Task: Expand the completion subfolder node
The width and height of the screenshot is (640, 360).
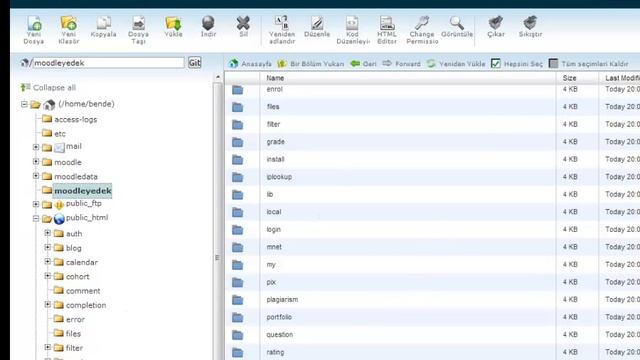Action: coord(47,304)
